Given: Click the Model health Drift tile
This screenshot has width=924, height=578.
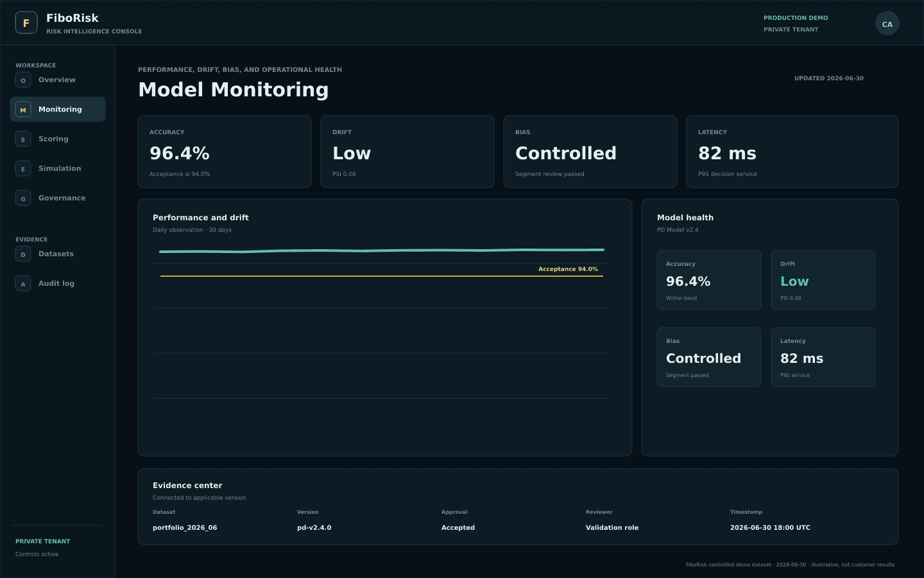Looking at the screenshot, I should [x=823, y=280].
